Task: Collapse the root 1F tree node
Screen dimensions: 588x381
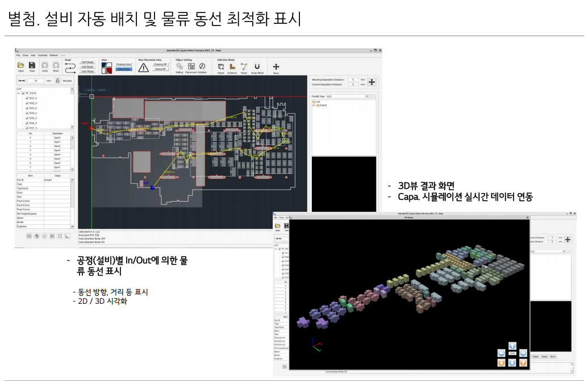Action: (19, 93)
